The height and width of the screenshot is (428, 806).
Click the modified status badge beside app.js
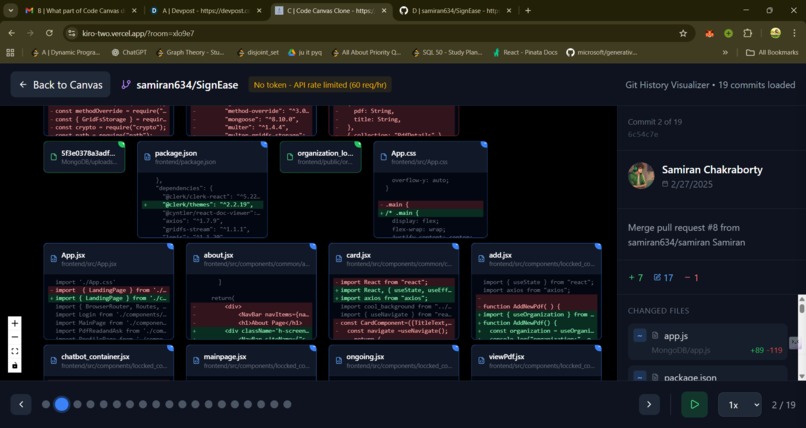[x=639, y=336]
